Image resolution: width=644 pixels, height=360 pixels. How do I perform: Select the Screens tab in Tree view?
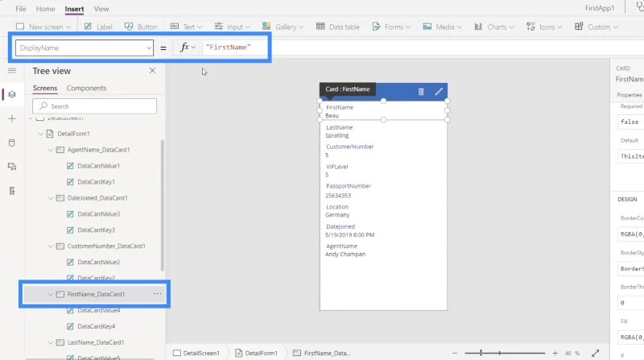tap(45, 88)
